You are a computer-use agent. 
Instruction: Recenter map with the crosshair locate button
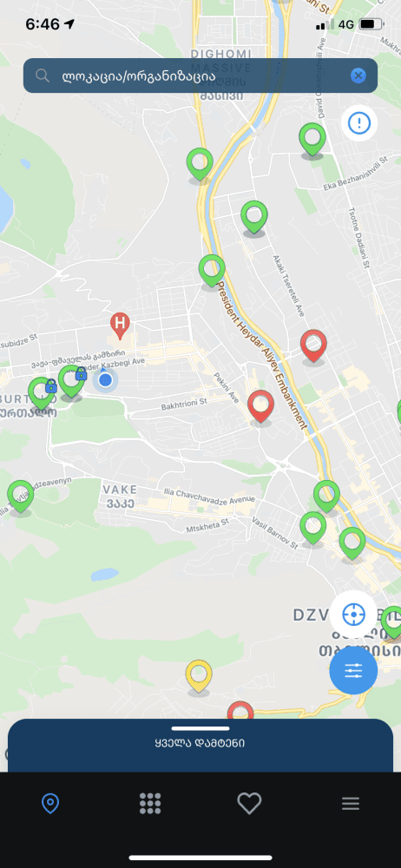pos(353,614)
